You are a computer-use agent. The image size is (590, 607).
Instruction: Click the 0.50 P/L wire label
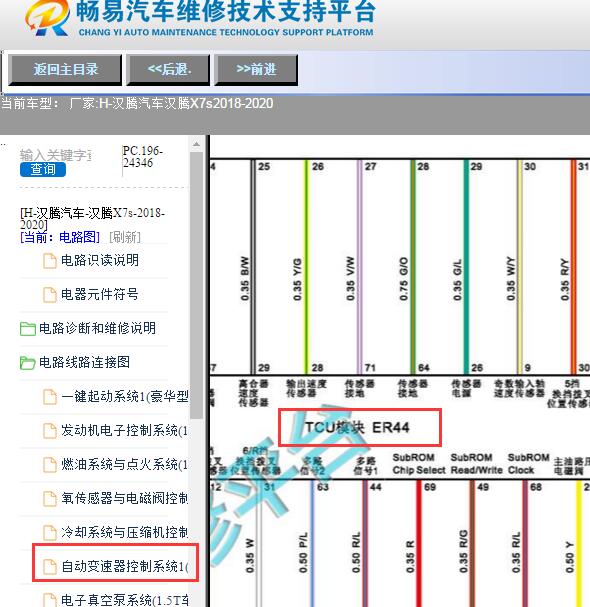click(x=303, y=553)
